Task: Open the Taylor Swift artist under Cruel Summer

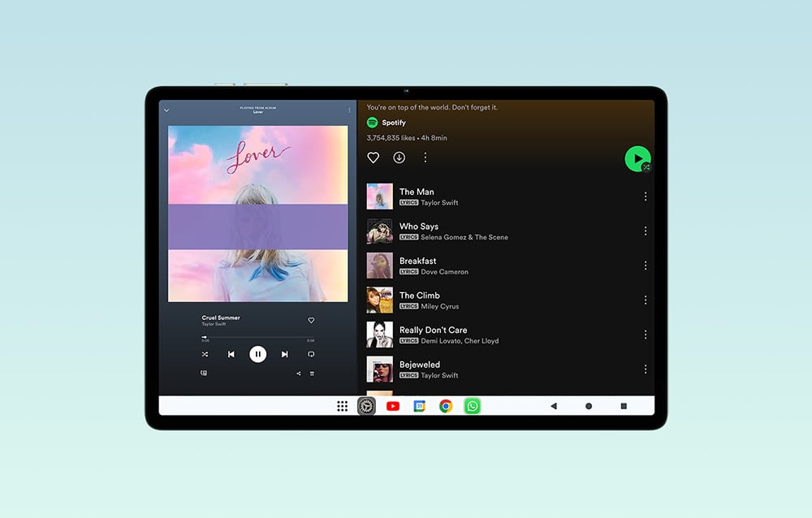Action: (214, 324)
